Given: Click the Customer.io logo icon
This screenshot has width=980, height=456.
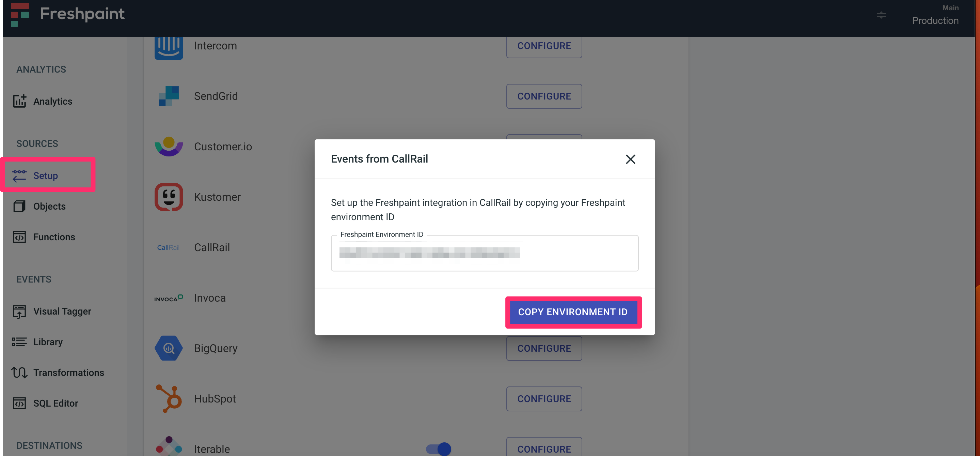Looking at the screenshot, I should (169, 147).
